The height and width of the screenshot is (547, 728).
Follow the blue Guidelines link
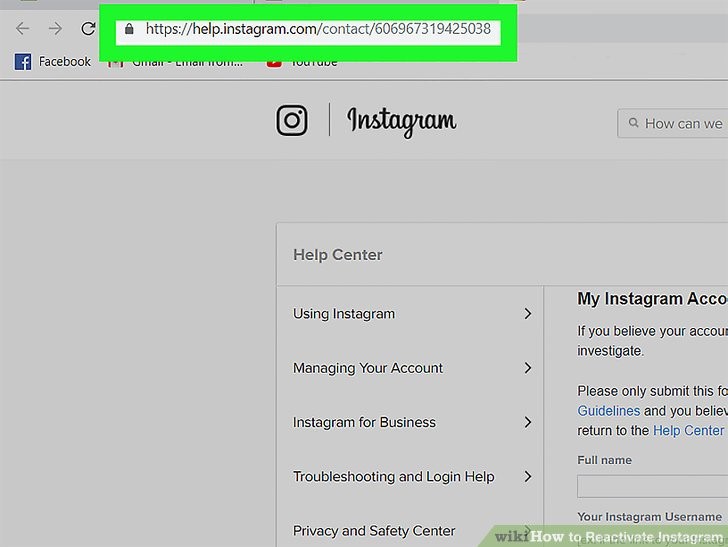pyautogui.click(x=609, y=411)
